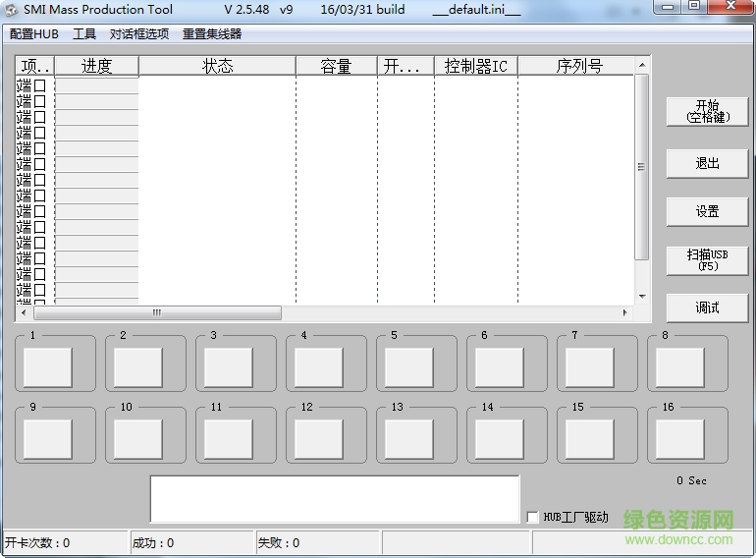Select port slot 11 box
Screen dimensions: 756x558
[x=229, y=439]
